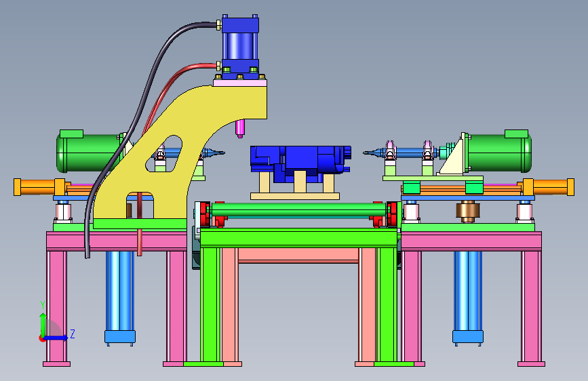Select the blue press cylinder atop the yellow frame

click(x=240, y=47)
